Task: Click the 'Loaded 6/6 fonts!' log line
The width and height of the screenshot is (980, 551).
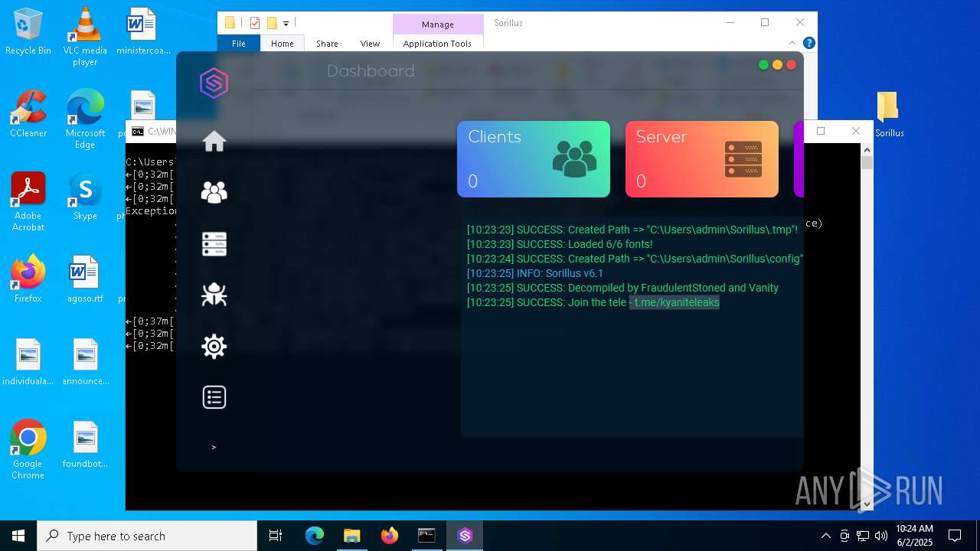Action: [x=560, y=244]
